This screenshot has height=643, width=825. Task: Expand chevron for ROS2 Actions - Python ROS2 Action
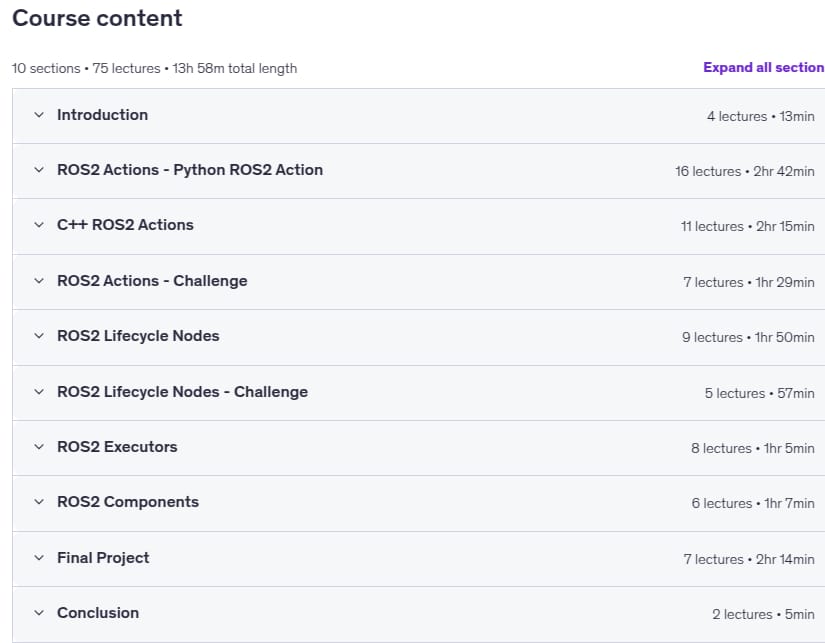(39, 169)
